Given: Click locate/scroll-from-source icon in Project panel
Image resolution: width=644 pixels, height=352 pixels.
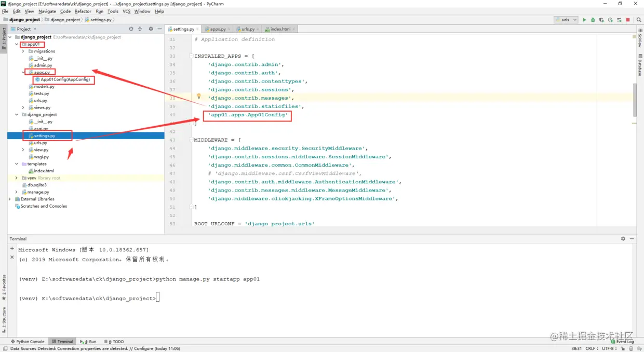Looking at the screenshot, I should point(131,29).
